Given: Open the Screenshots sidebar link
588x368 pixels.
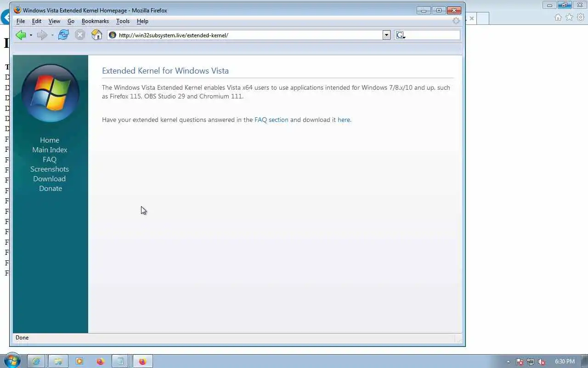Looking at the screenshot, I should [50, 169].
